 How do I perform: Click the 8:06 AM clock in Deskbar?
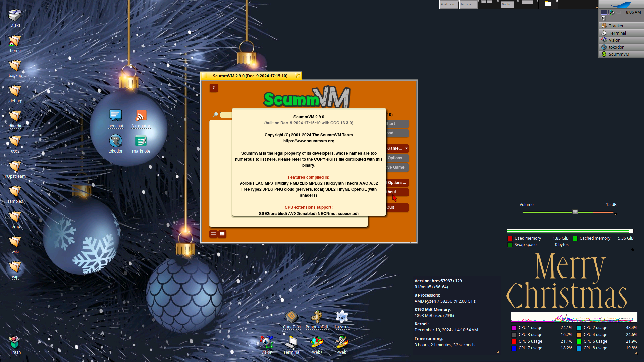pyautogui.click(x=633, y=12)
